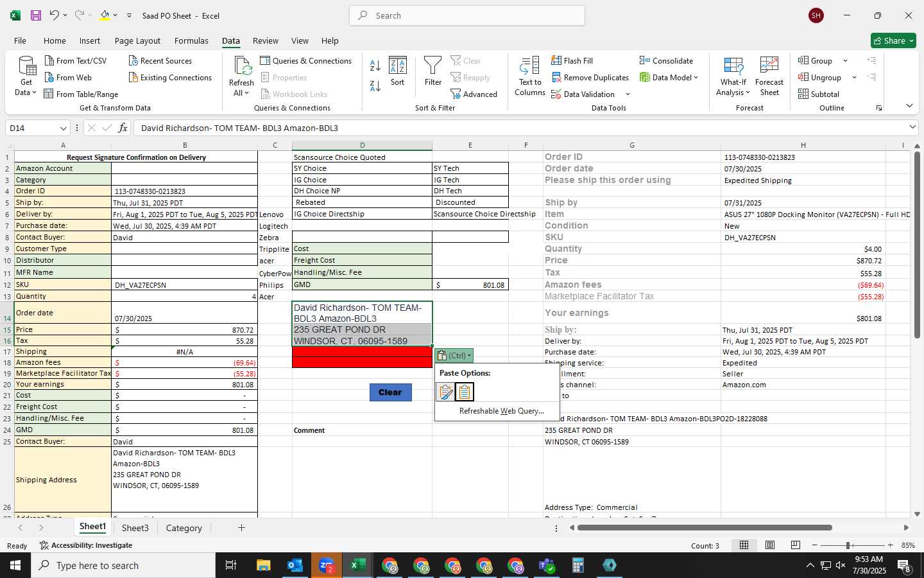Click the Refresh All icon
The height and width of the screenshot is (578, 924).
point(242,66)
